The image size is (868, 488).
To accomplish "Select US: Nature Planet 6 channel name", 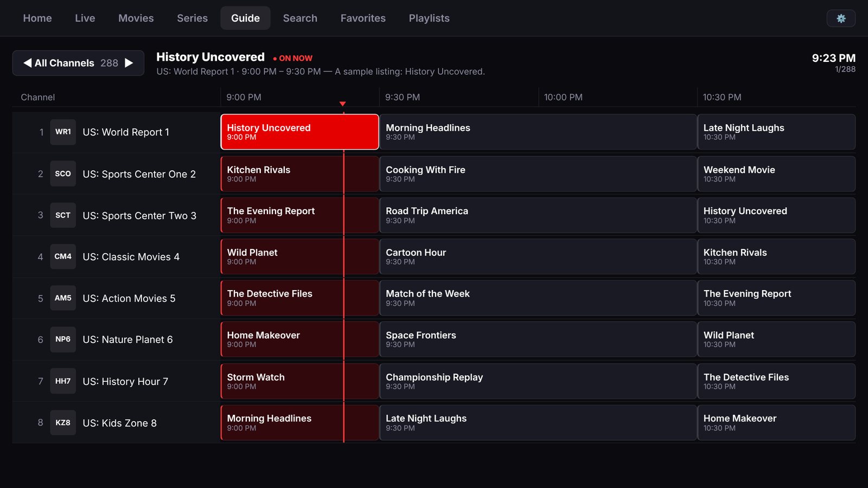I will pos(127,339).
